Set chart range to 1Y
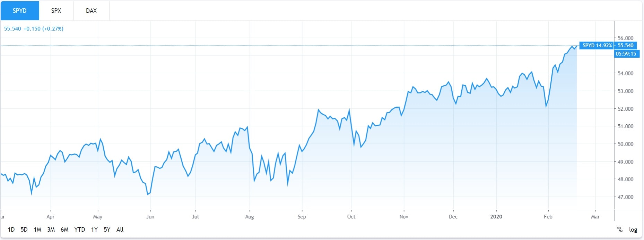 94,230
